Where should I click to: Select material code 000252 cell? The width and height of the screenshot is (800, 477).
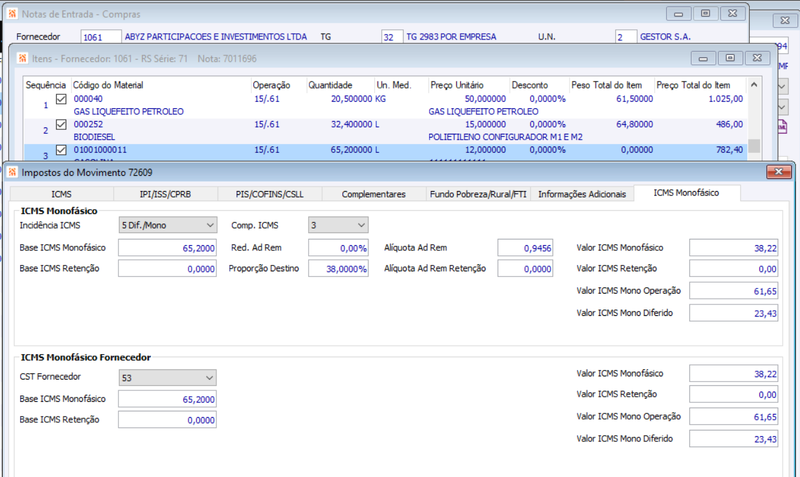tap(88, 124)
